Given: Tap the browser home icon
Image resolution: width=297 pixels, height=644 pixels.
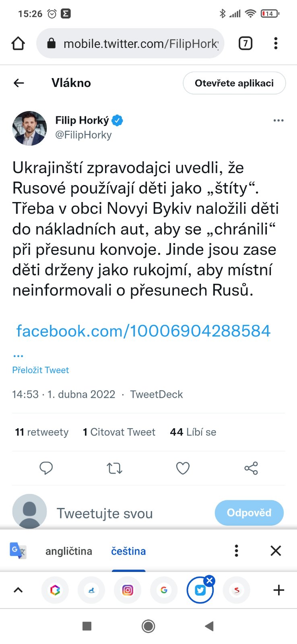Looking at the screenshot, I should pyautogui.click(x=18, y=43).
